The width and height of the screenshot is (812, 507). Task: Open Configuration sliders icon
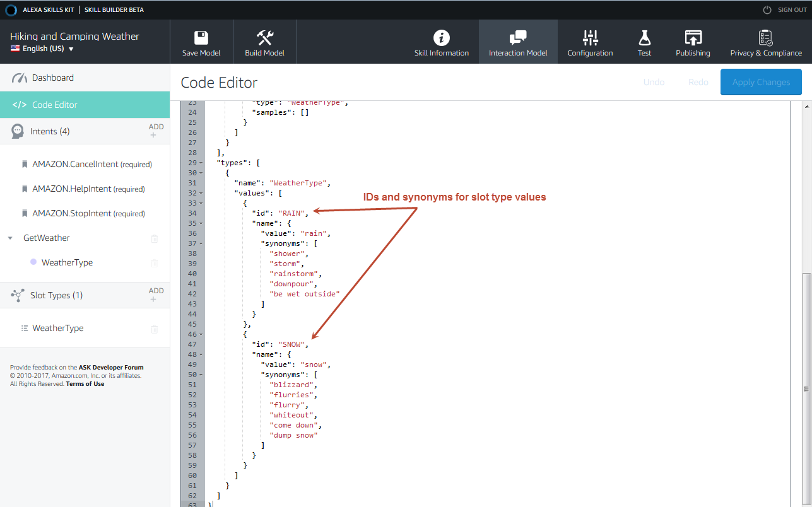pyautogui.click(x=590, y=37)
